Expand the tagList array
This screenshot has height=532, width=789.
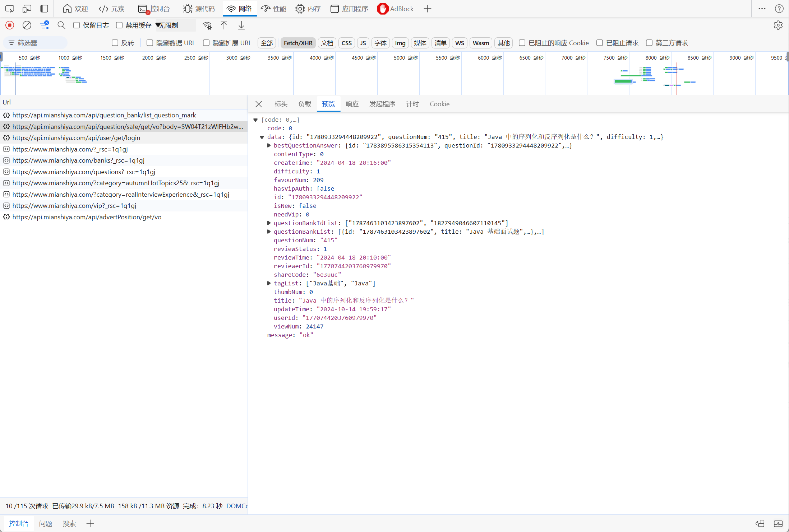[269, 283]
